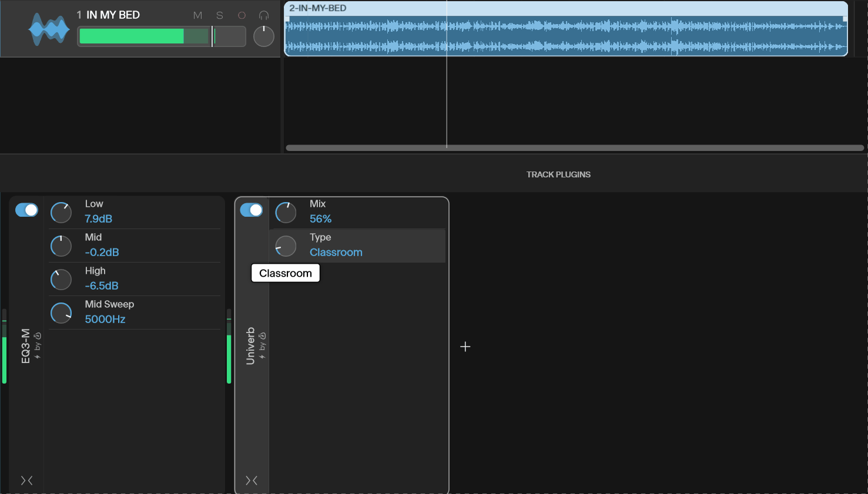Screen dimensions: 868x494
Task: Add a new track plugin
Action: click(x=465, y=347)
